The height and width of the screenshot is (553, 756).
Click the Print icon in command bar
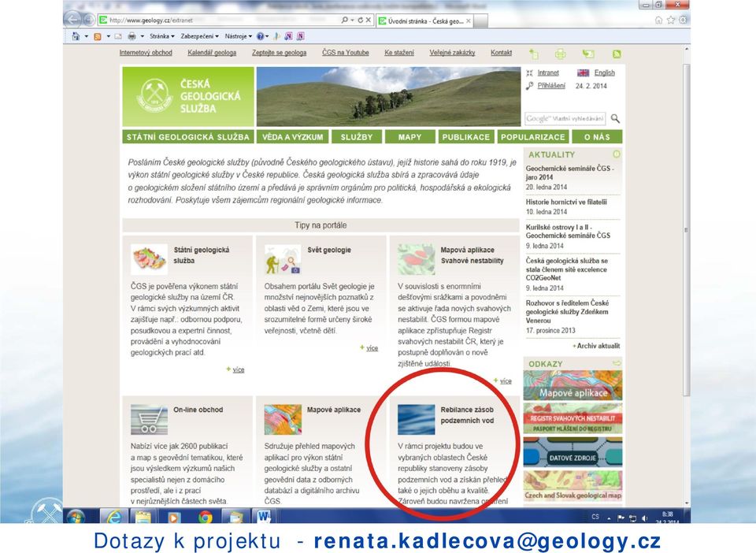pyautogui.click(x=132, y=36)
